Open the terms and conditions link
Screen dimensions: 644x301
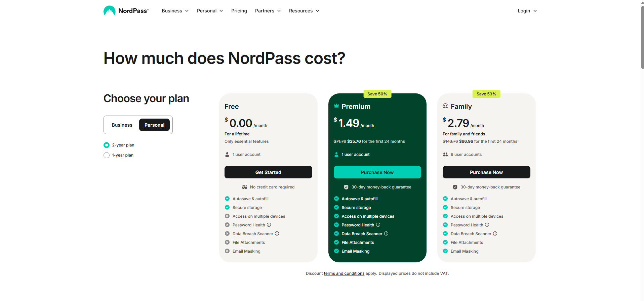344,273
